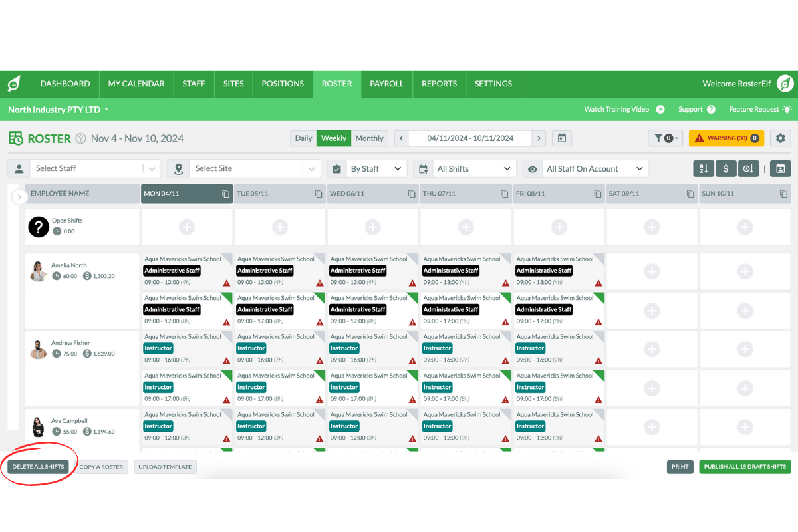Open the WARNING (30) alerts button
Screen dimensions: 798x532
tap(726, 138)
